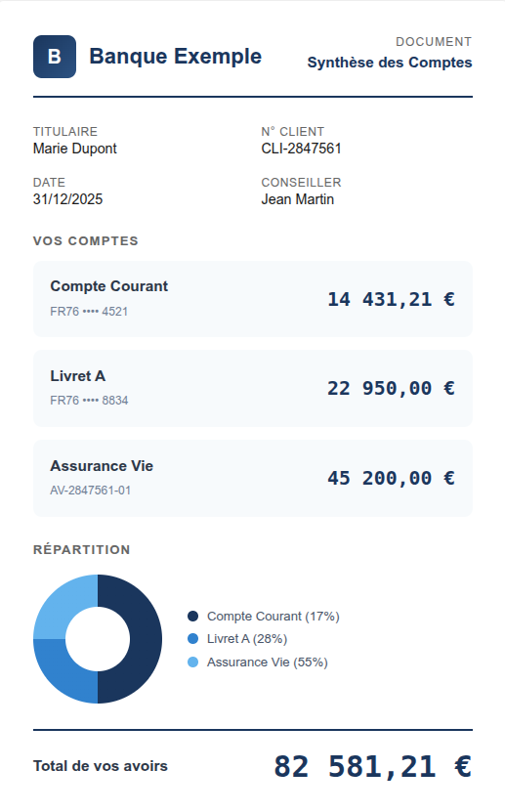Click the light blue Assurance Vie legend dot
Screen dimensions: 505x812
193,662
